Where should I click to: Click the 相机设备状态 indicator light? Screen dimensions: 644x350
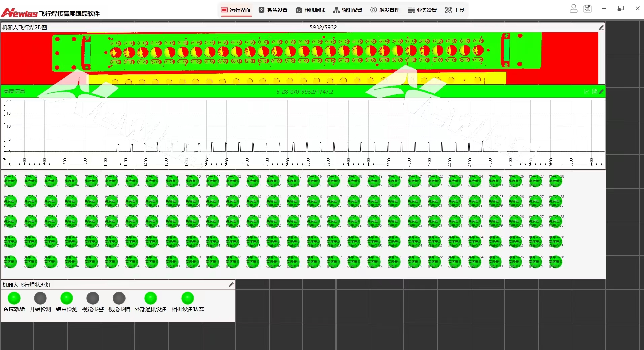tap(188, 298)
